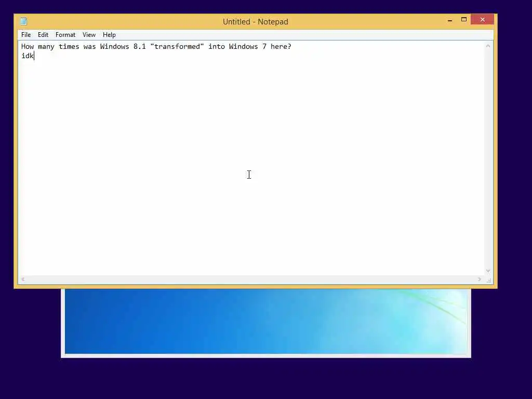Click the word "transformed" in the first line
This screenshot has width=532, height=399.
(177, 46)
